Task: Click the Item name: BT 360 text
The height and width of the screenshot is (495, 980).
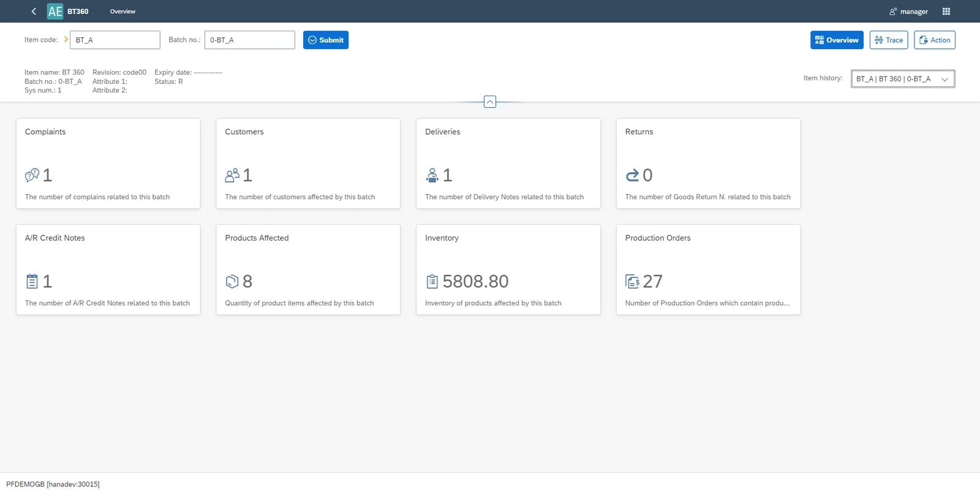Action: pyautogui.click(x=55, y=72)
